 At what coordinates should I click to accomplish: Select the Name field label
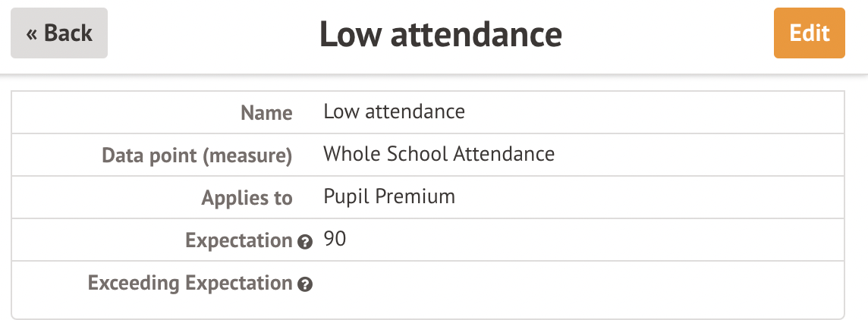[266, 113]
